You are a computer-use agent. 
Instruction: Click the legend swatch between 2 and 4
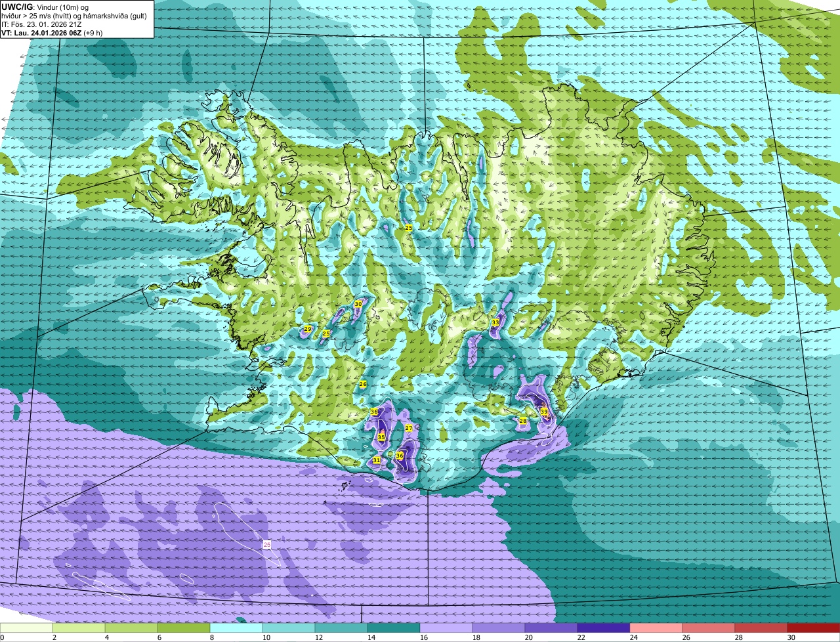tap(79, 628)
